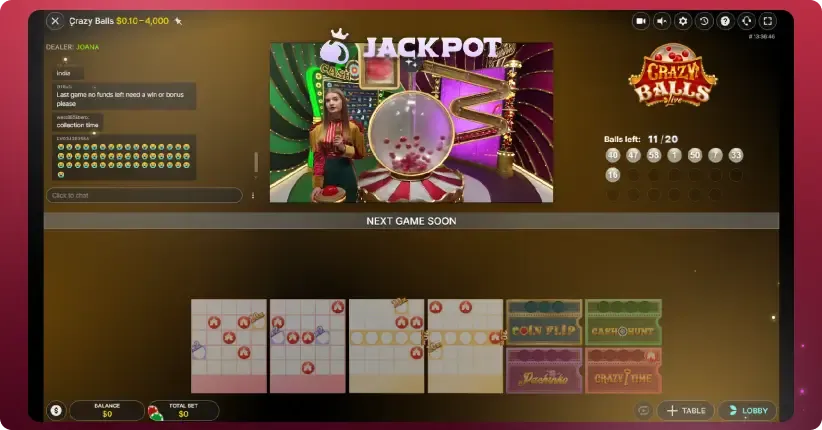
Task: Select the Crazy Time bonus ticket
Action: 623,370
